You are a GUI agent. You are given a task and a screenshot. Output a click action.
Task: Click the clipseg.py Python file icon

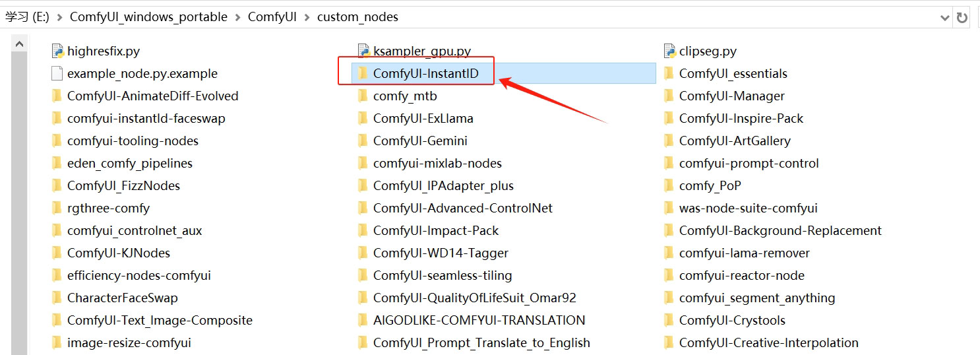669,51
